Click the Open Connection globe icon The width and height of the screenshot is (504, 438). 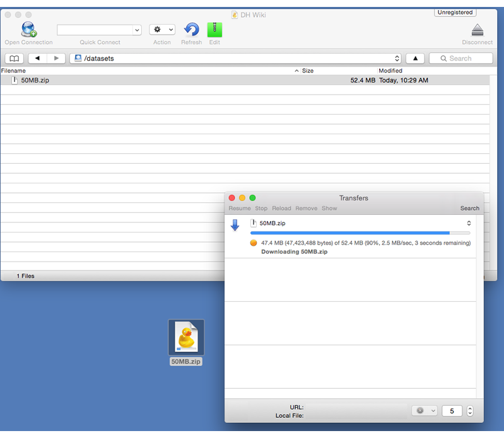pos(28,30)
